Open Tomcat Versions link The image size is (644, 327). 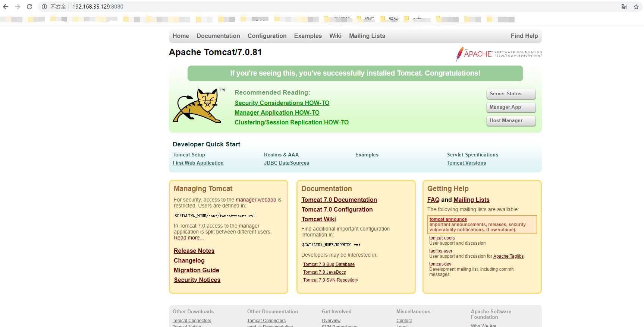pos(466,163)
